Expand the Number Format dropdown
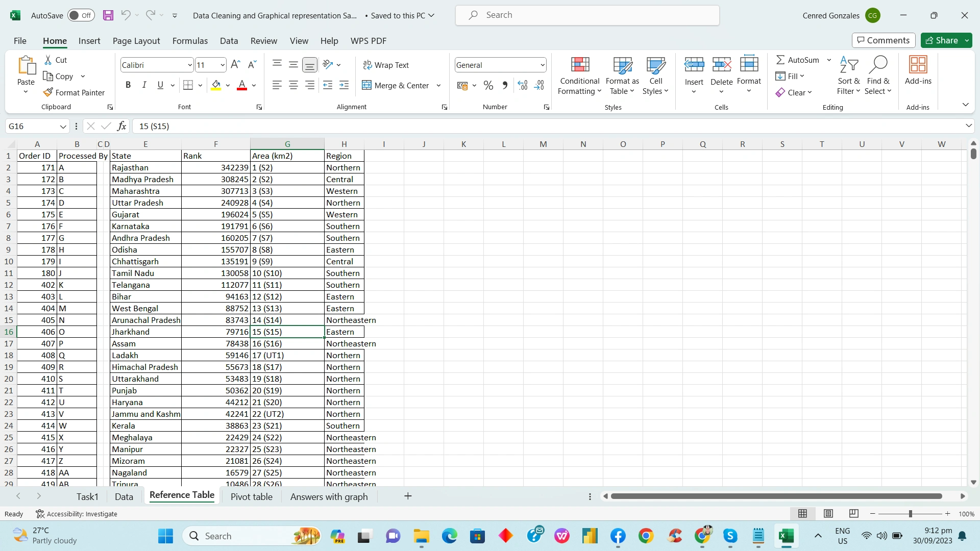This screenshot has width=980, height=551. [x=542, y=65]
